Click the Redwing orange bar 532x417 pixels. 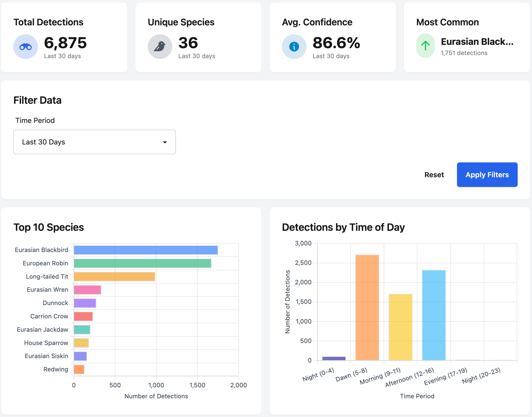[79, 369]
